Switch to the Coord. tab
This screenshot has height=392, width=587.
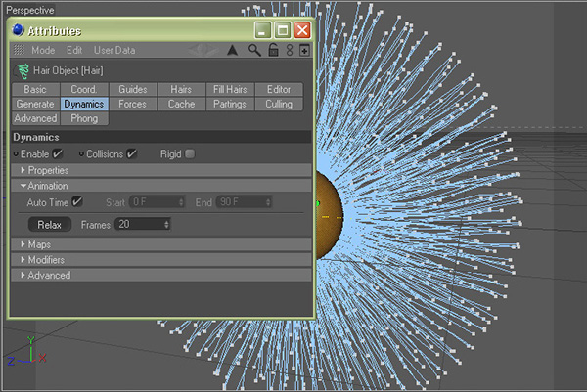pyautogui.click(x=84, y=89)
